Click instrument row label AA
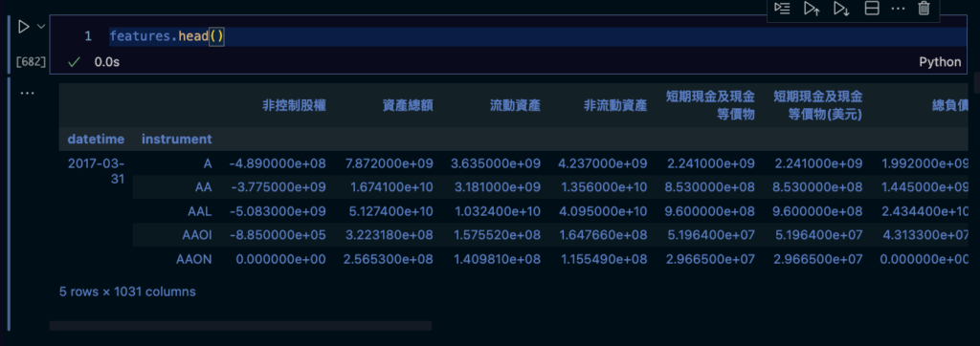Viewport: 980px width, 346px height. tap(203, 187)
